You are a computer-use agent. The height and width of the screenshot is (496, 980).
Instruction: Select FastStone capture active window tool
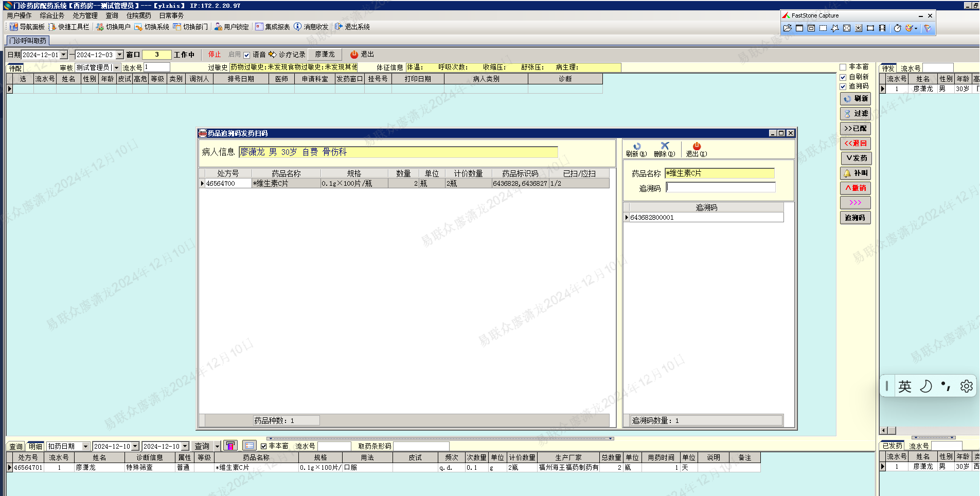pyautogui.click(x=799, y=28)
